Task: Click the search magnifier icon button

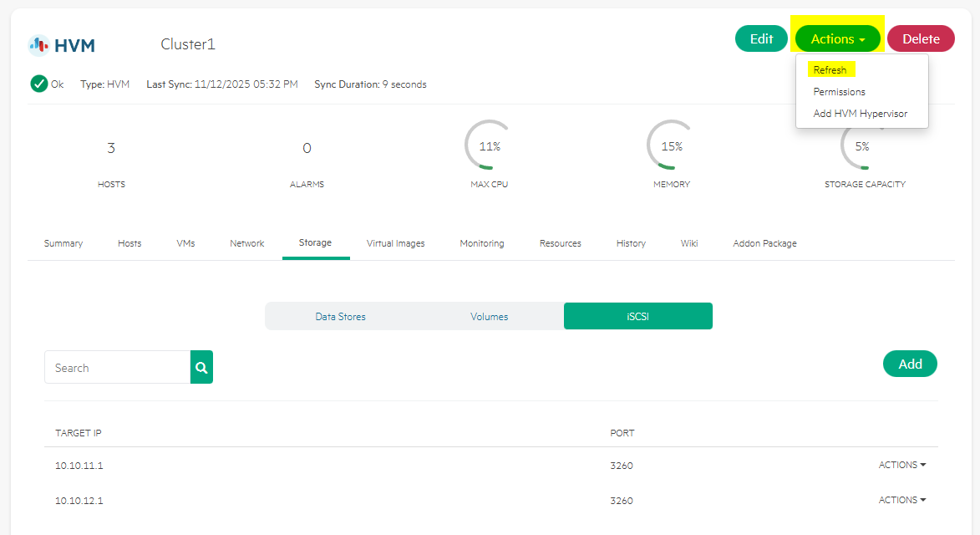Action: click(201, 367)
